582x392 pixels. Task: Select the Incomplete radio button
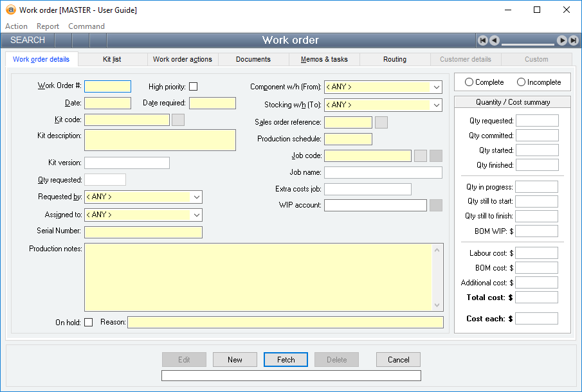pyautogui.click(x=521, y=82)
